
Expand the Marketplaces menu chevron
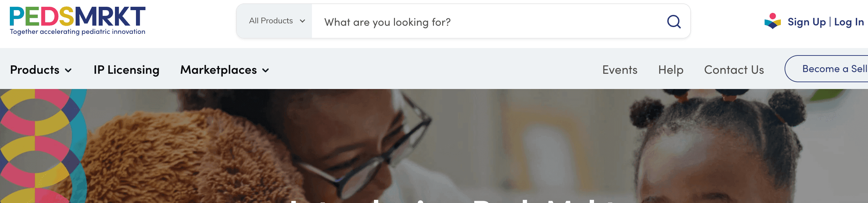(266, 70)
